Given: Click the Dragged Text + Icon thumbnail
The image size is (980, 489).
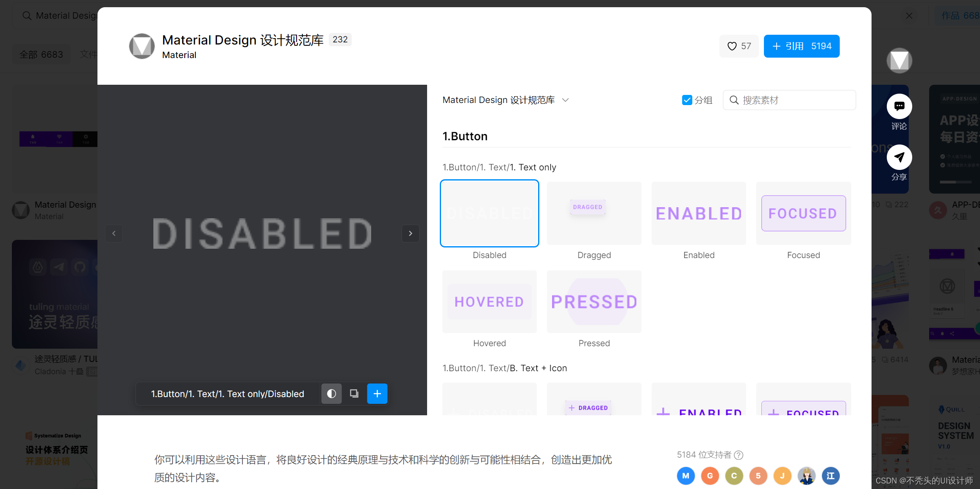Looking at the screenshot, I should click(x=594, y=399).
